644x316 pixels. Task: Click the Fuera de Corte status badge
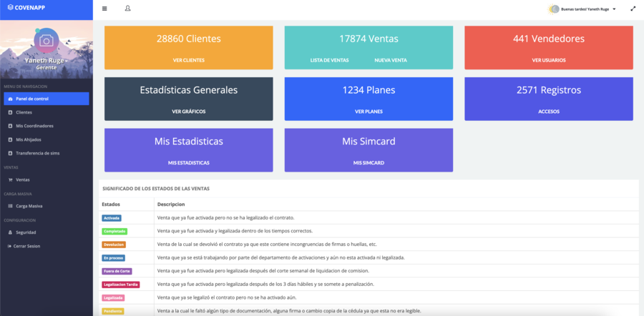(x=117, y=271)
